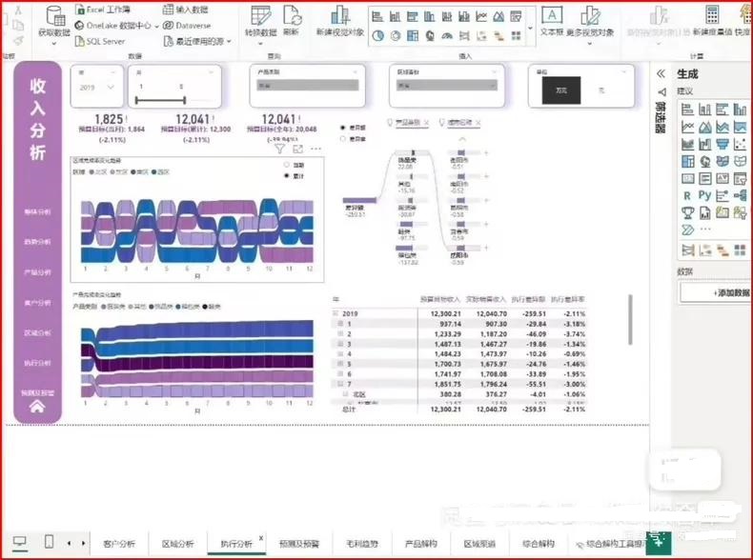753x560 pixels.
Task: Click the 获取数据 (Get Data) icon
Action: [x=54, y=17]
